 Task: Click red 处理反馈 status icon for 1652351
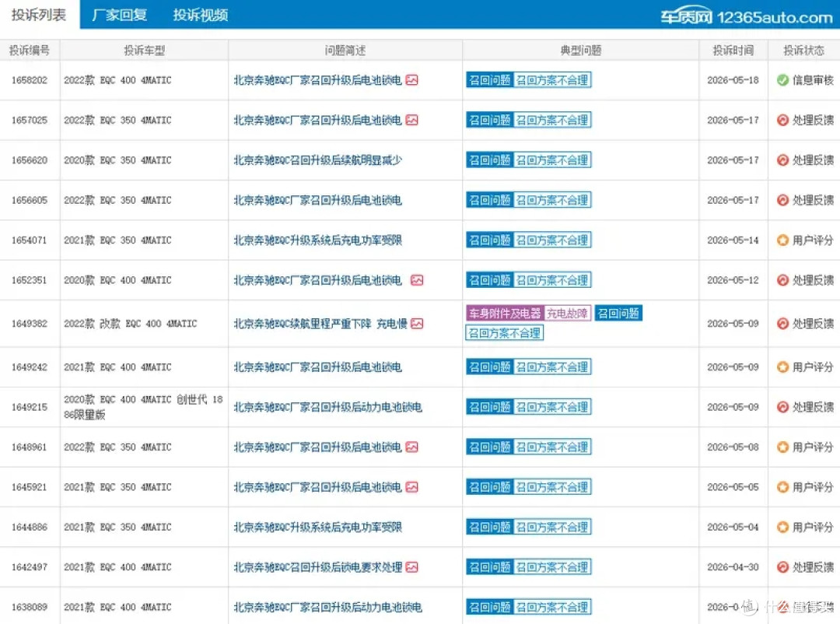[782, 280]
